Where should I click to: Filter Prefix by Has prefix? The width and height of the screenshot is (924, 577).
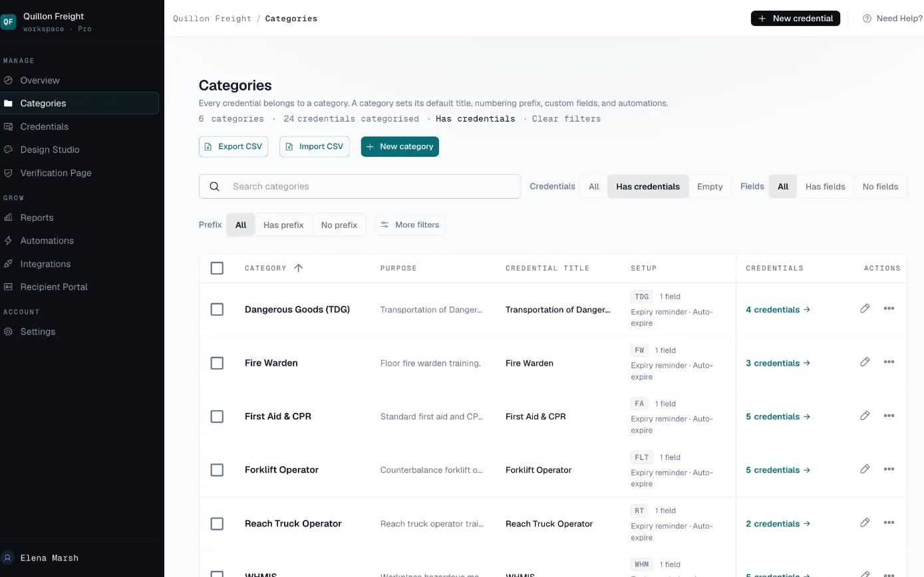[283, 225]
